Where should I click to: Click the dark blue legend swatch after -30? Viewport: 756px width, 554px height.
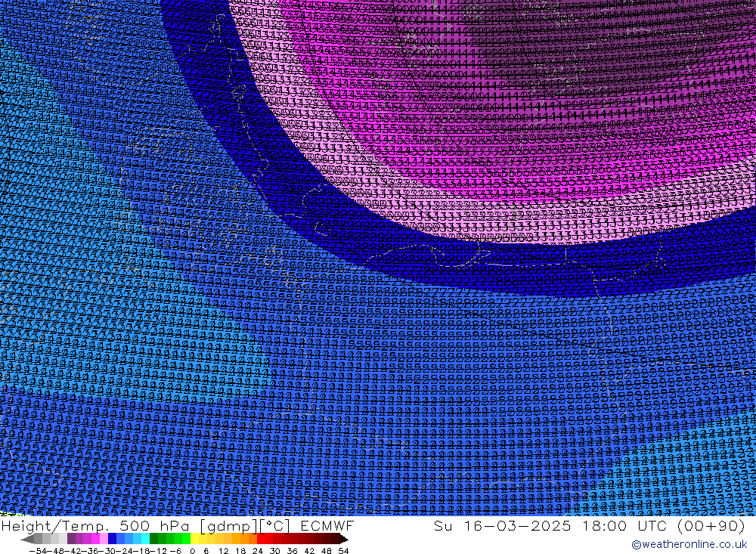(113, 539)
